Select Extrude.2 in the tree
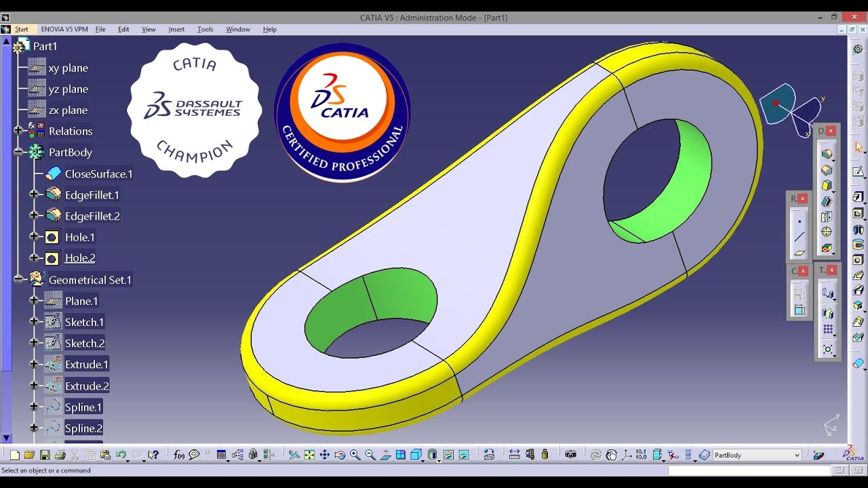 (x=87, y=386)
